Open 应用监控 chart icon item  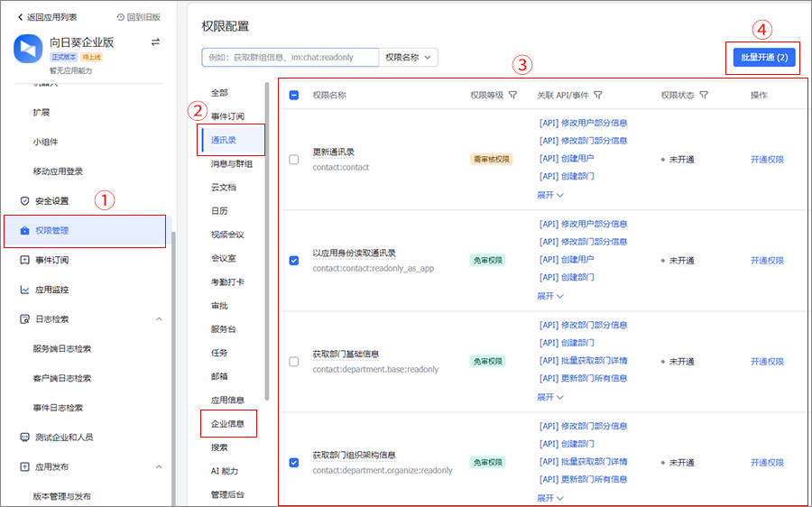pyautogui.click(x=51, y=290)
